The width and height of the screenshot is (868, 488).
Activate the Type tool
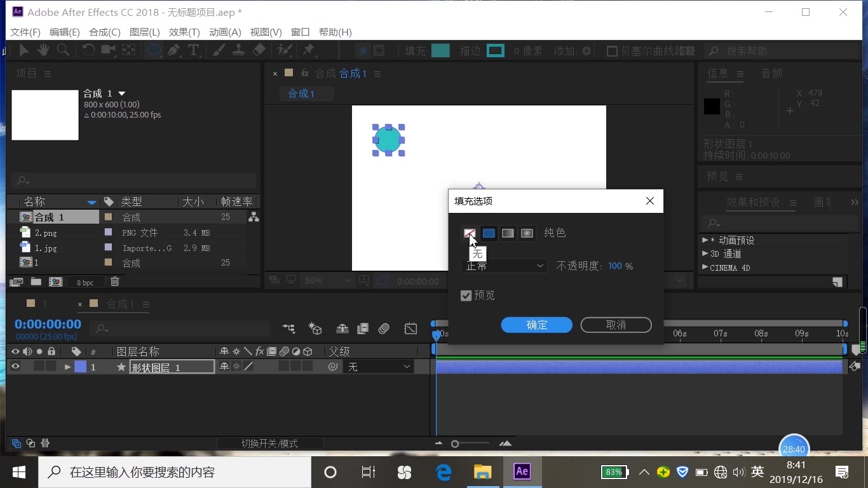(194, 50)
